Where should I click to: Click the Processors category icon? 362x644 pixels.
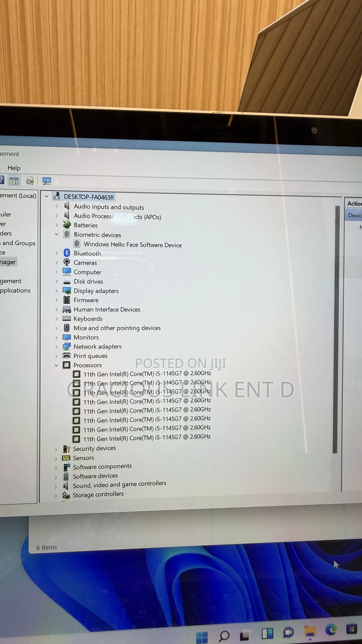[67, 365]
